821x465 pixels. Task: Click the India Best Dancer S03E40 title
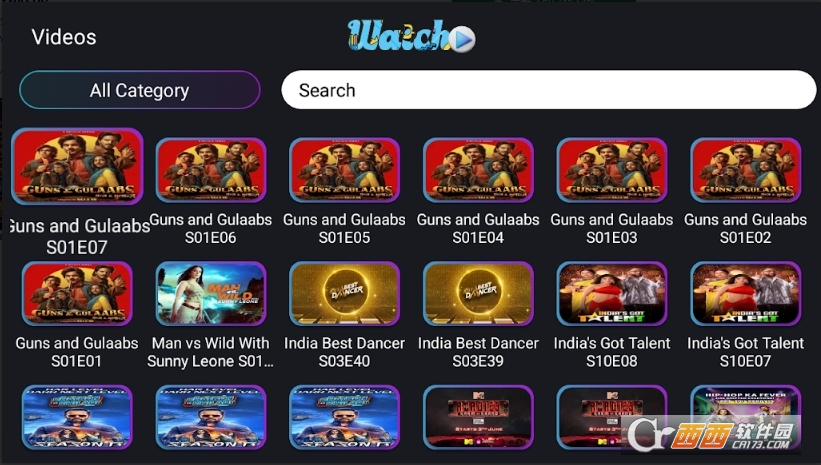tap(345, 352)
